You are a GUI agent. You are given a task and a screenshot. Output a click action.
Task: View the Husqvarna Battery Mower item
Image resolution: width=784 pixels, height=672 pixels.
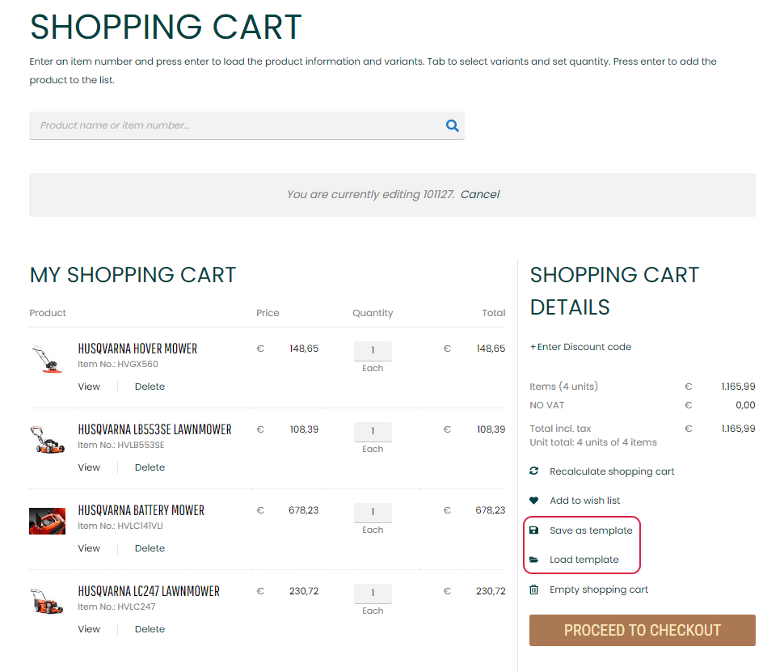point(89,548)
